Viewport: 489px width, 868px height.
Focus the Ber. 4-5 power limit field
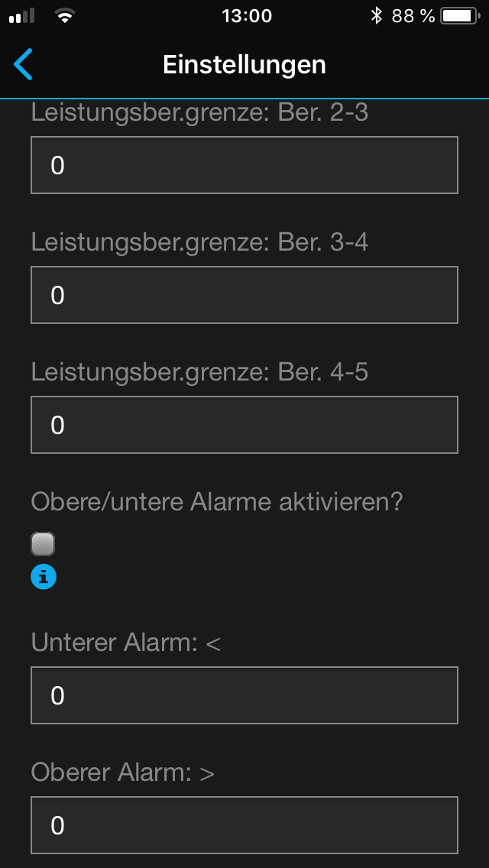244,425
